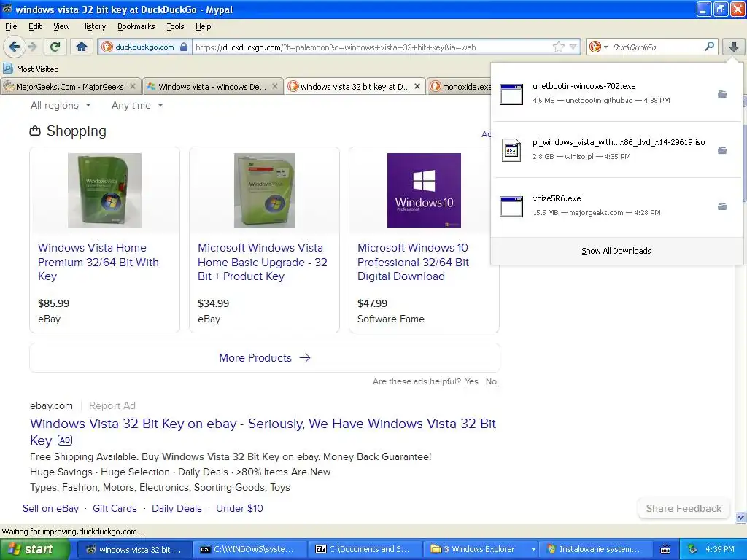Screen dimensions: 747x560
Task: Open containing folder for unetbootin-windows-702.exe
Action: [722, 94]
